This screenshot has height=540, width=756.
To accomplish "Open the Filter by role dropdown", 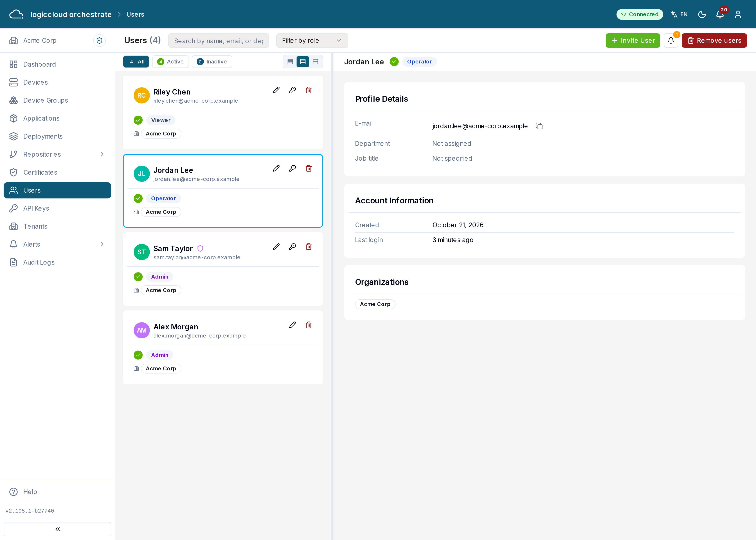I will click(x=312, y=40).
